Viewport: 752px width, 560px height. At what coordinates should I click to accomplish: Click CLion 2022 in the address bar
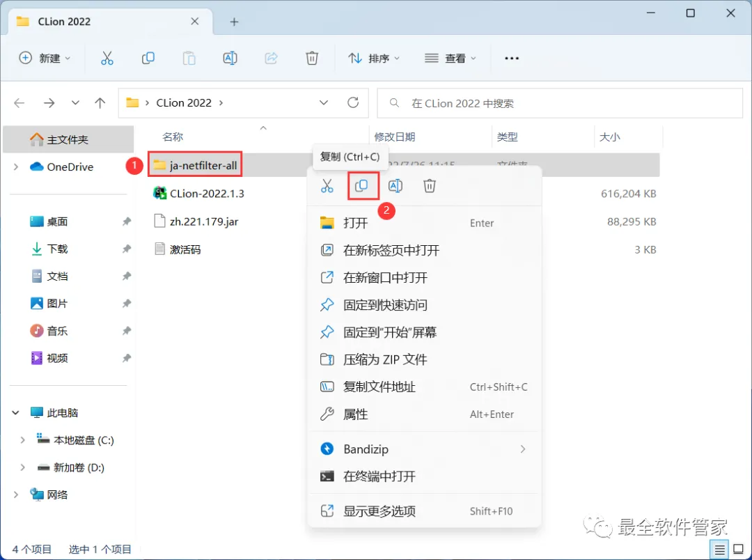[184, 102]
